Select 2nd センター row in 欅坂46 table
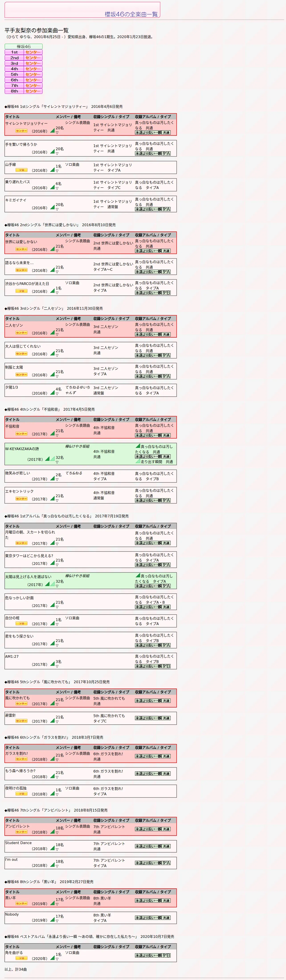 tap(24, 58)
